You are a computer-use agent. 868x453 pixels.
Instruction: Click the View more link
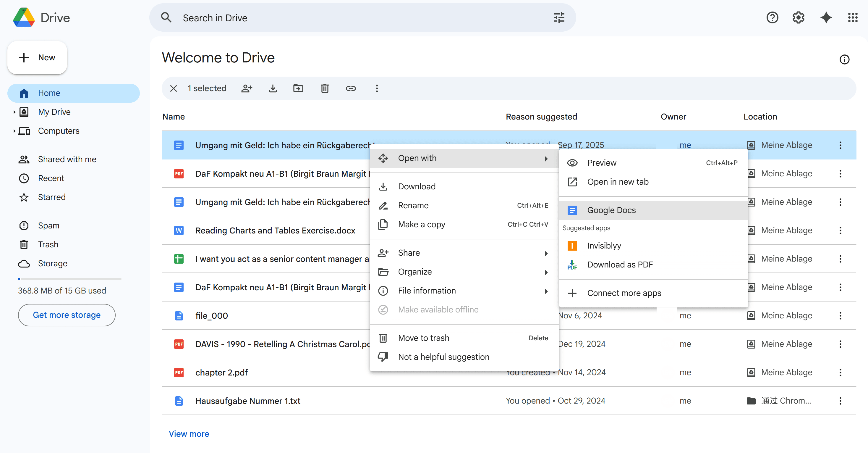click(x=189, y=434)
